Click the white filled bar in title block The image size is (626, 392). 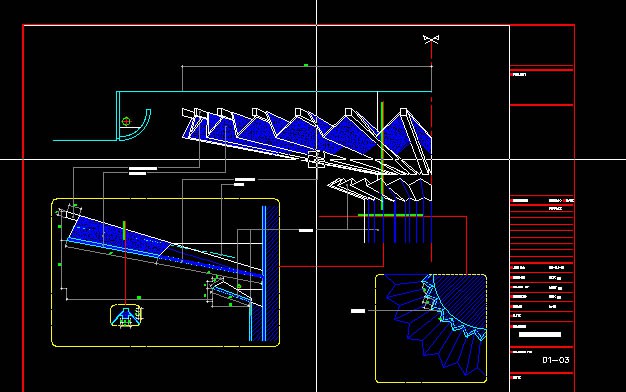540,335
